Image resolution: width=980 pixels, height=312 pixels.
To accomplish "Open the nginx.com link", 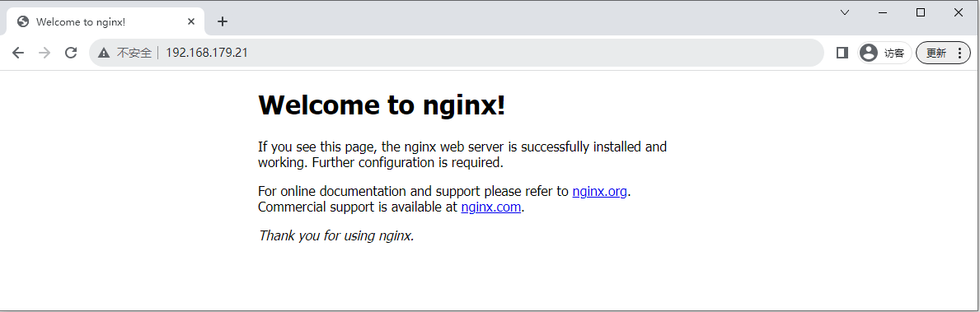I will [490, 207].
